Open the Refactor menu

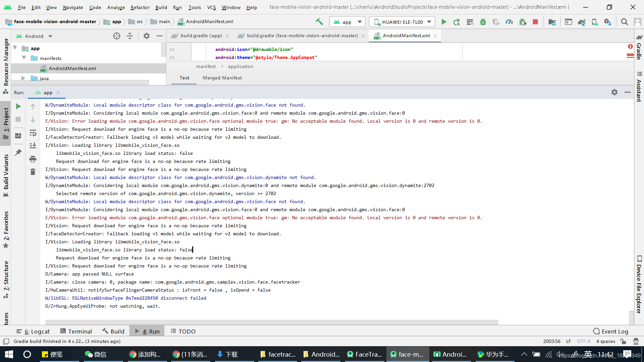[x=140, y=7]
